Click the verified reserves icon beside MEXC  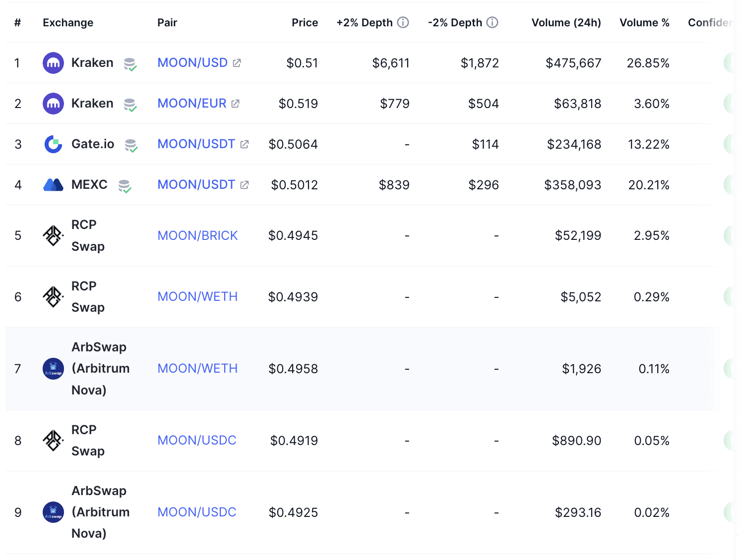124,186
